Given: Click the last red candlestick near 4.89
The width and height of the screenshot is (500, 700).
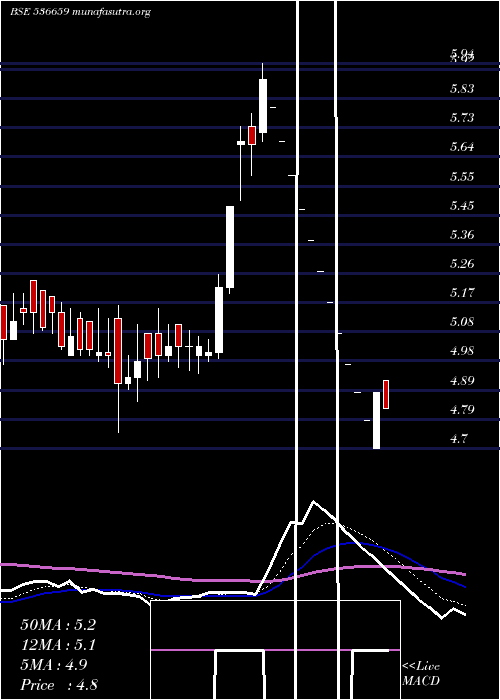Looking at the screenshot, I should (x=386, y=394).
